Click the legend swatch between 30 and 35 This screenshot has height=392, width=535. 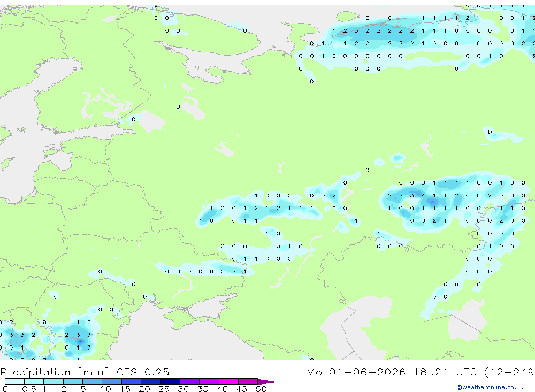[190, 381]
